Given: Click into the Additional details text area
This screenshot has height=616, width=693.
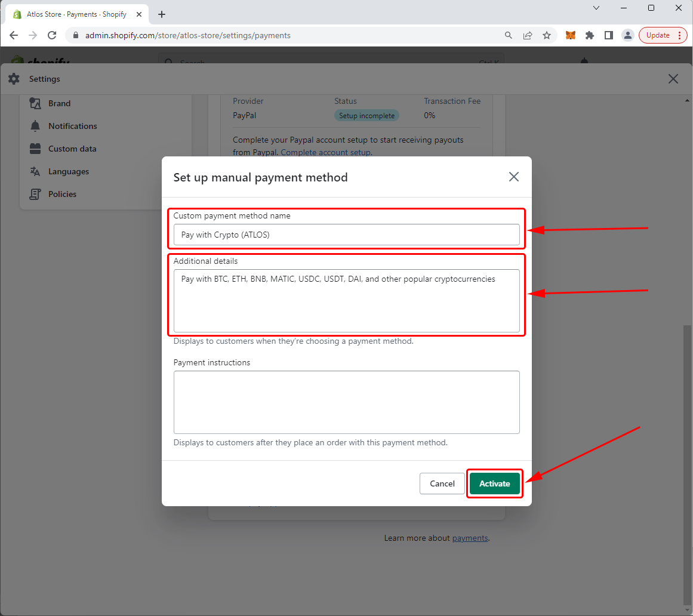Looking at the screenshot, I should pos(346,301).
